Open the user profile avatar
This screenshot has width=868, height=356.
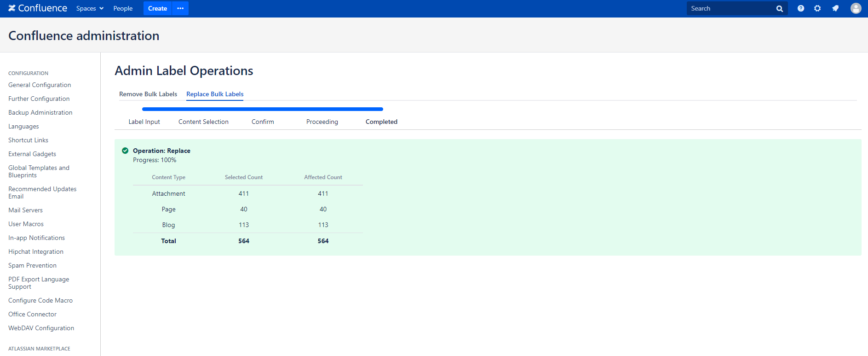(856, 8)
